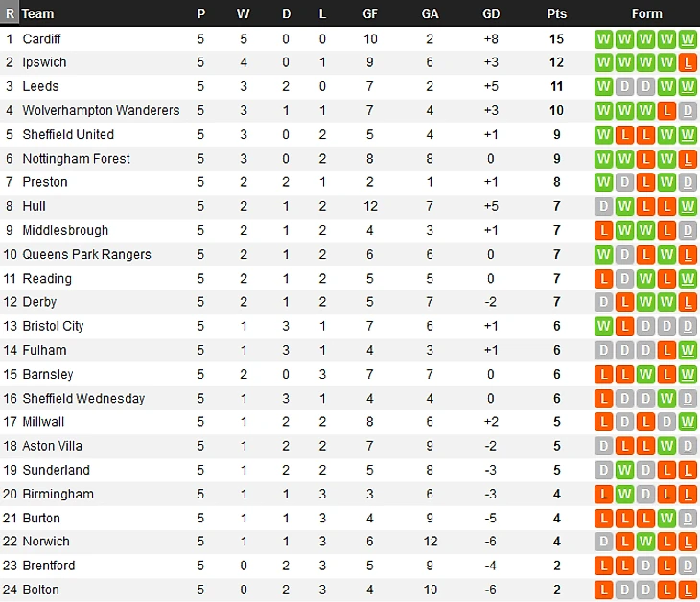The width and height of the screenshot is (700, 602).
Task: Sort by the Team column header
Action: pos(38,13)
